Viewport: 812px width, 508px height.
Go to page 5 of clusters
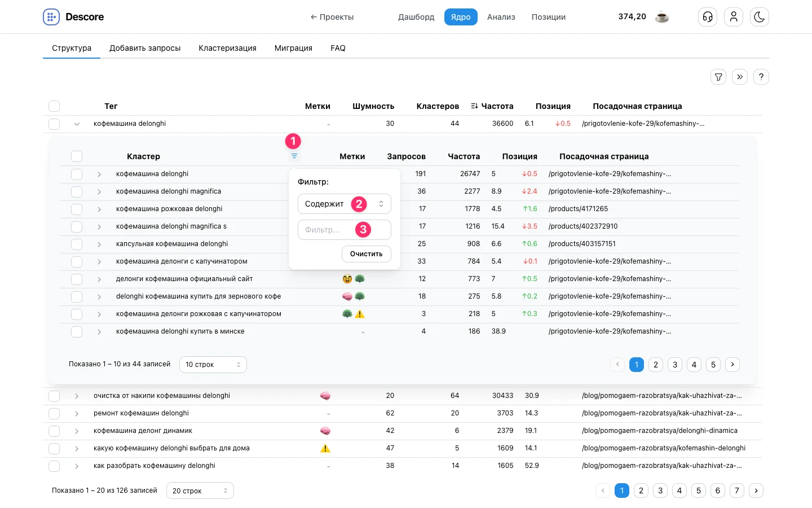tap(713, 365)
